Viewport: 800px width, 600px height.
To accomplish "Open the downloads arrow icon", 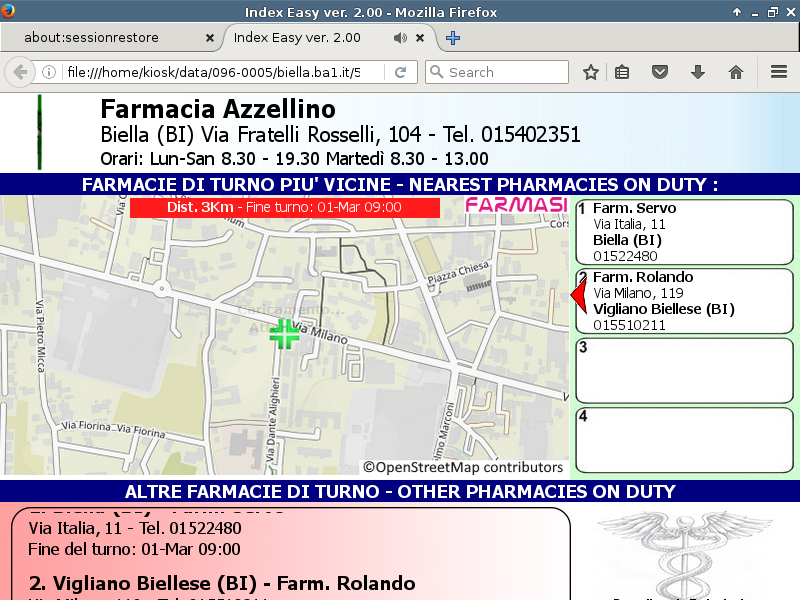I will click(x=698, y=72).
